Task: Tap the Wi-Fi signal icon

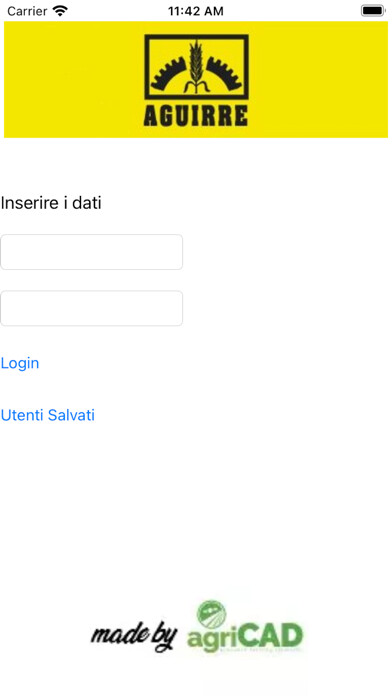Action: click(60, 10)
